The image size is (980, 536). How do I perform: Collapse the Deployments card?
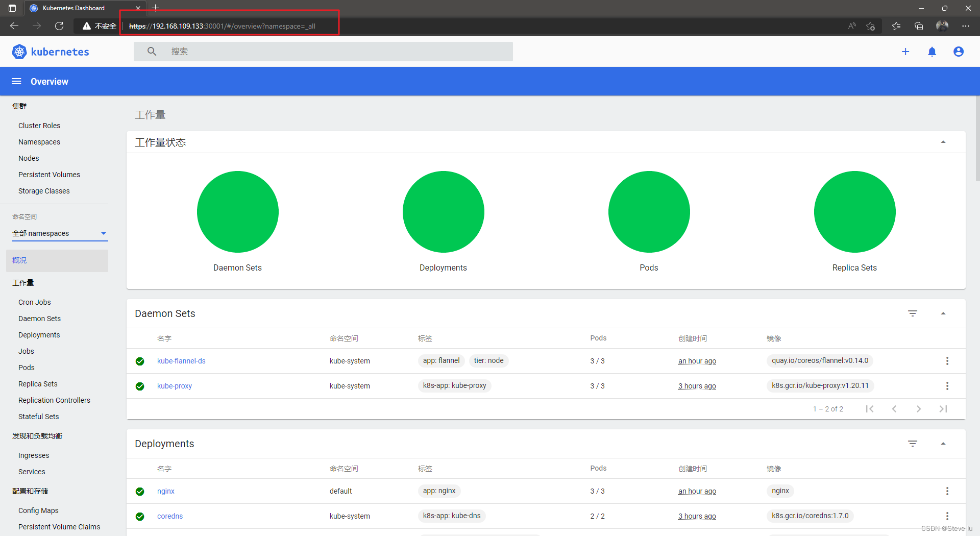point(943,444)
